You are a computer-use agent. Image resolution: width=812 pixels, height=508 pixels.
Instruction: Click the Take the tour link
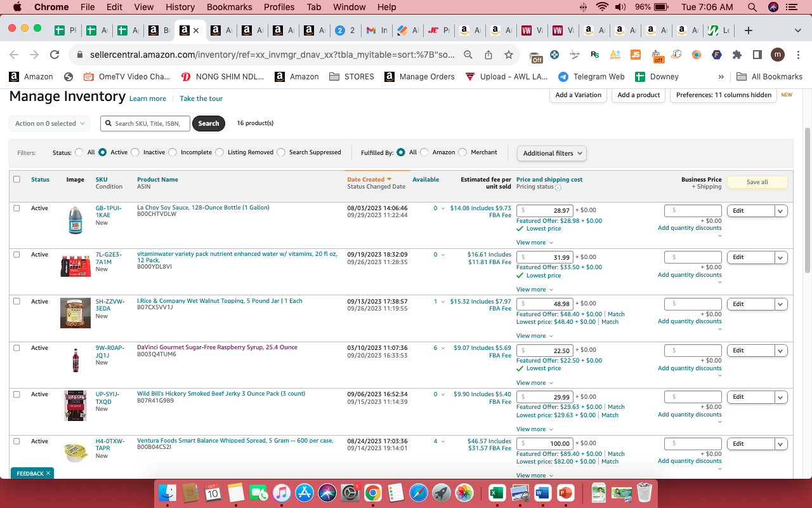pyautogui.click(x=201, y=98)
